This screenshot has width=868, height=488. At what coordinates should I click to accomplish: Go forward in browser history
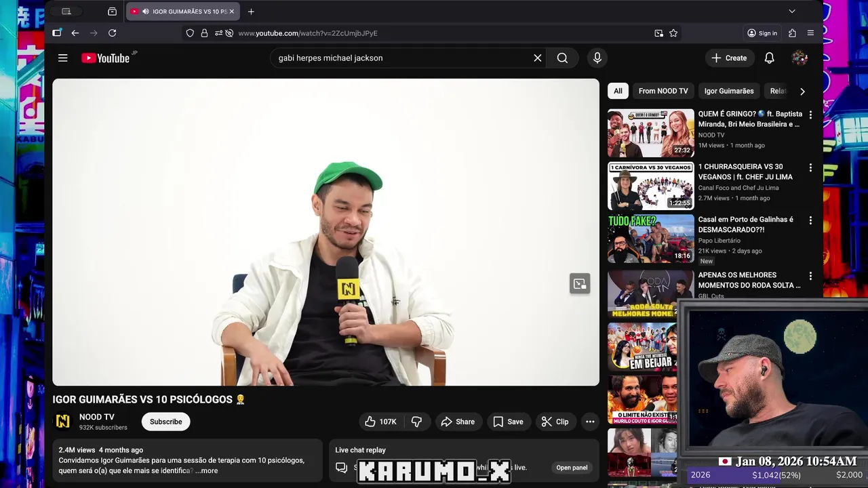[94, 33]
